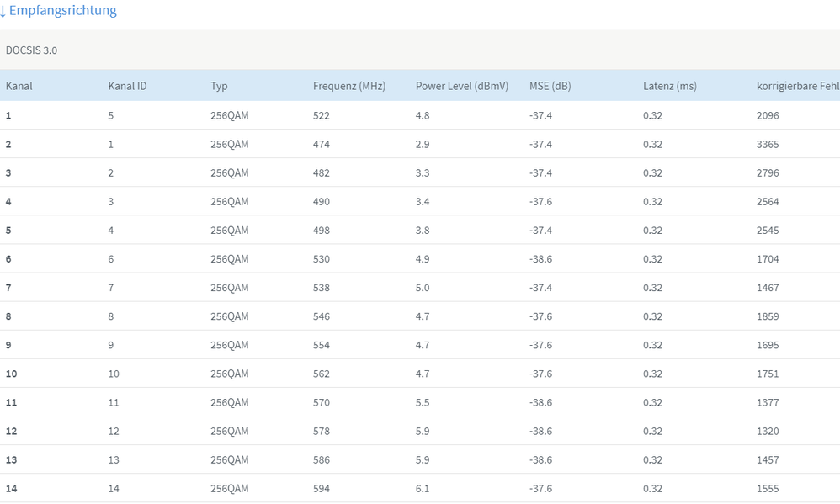Select the MSE (dB) column header
Image resolution: width=840 pixels, height=504 pixels.
point(550,86)
